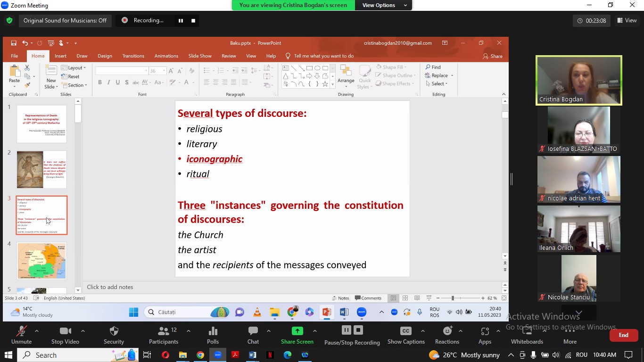Click the Netflix icon on the taskbar
This screenshot has width=644, height=362.
[x=270, y=355]
